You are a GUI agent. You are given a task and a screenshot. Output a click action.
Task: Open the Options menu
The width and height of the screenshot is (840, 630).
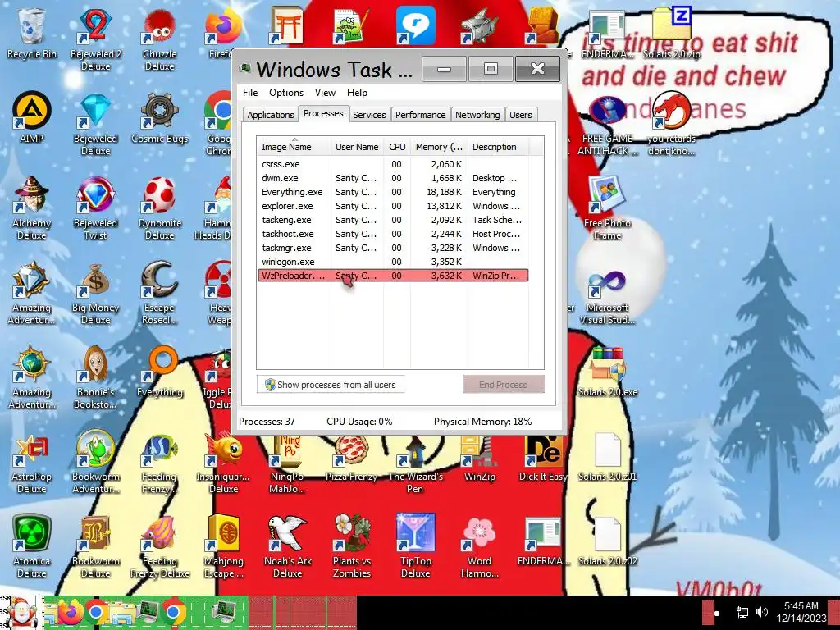point(286,93)
